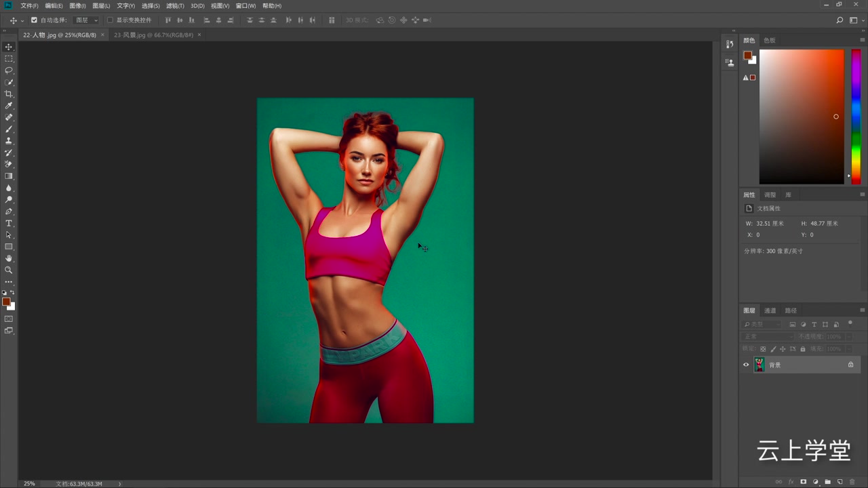Select the Pen tool
The height and width of the screenshot is (488, 868).
click(x=9, y=211)
